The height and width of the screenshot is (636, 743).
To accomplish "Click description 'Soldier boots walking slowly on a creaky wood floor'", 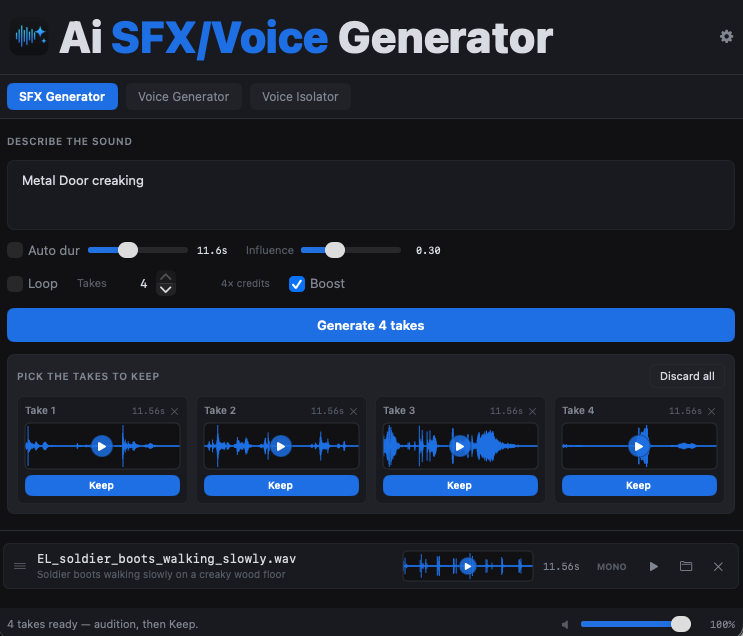I will tap(161, 574).
